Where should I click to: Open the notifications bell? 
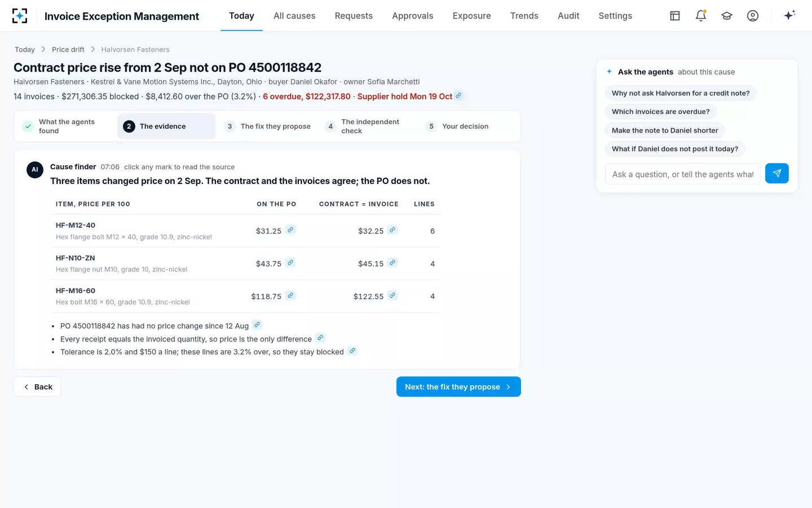click(701, 16)
